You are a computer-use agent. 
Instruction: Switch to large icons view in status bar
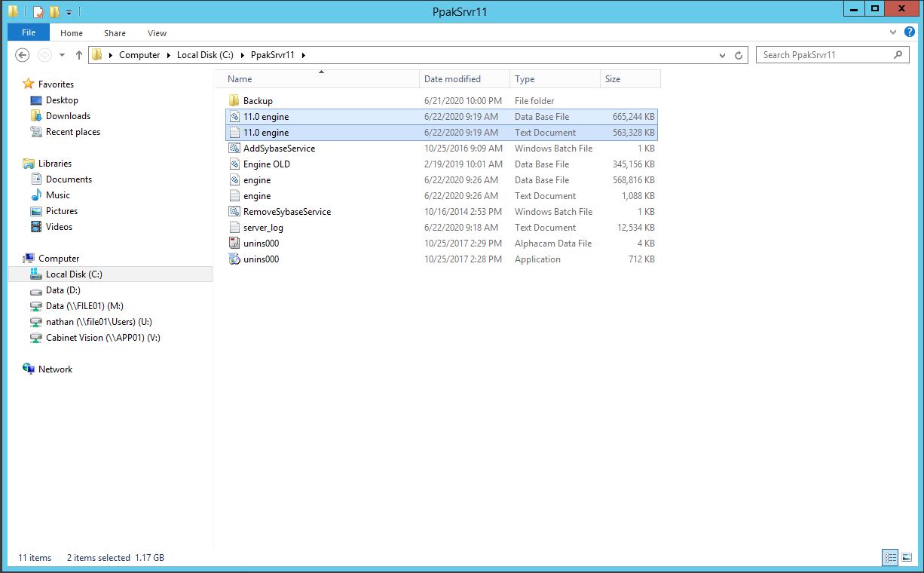coord(907,558)
